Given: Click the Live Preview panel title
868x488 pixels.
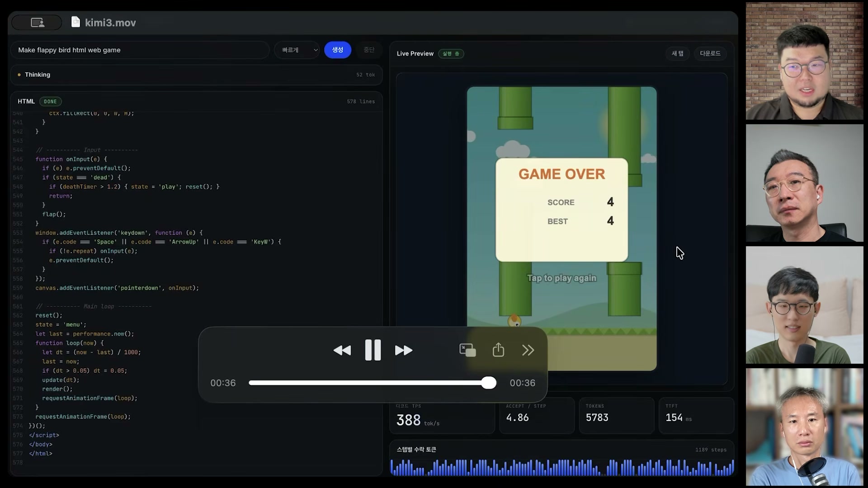Looking at the screenshot, I should pyautogui.click(x=415, y=54).
